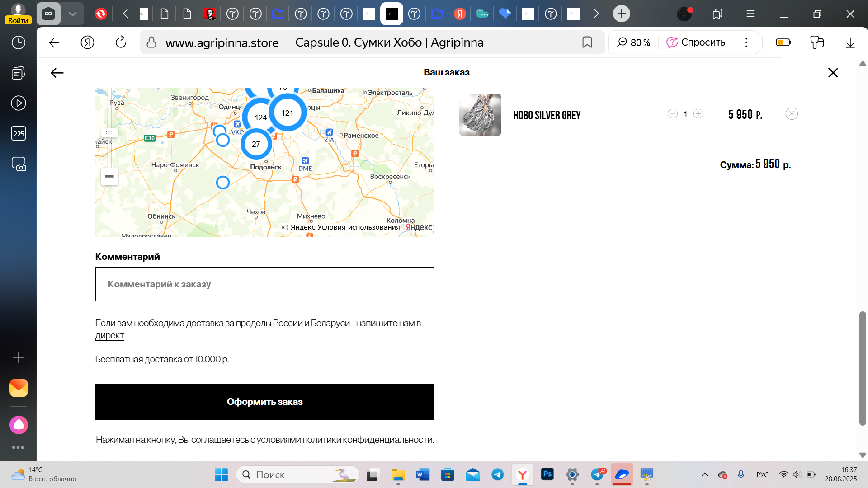Open the директ link
This screenshot has height=488, width=868.
pos(109,336)
